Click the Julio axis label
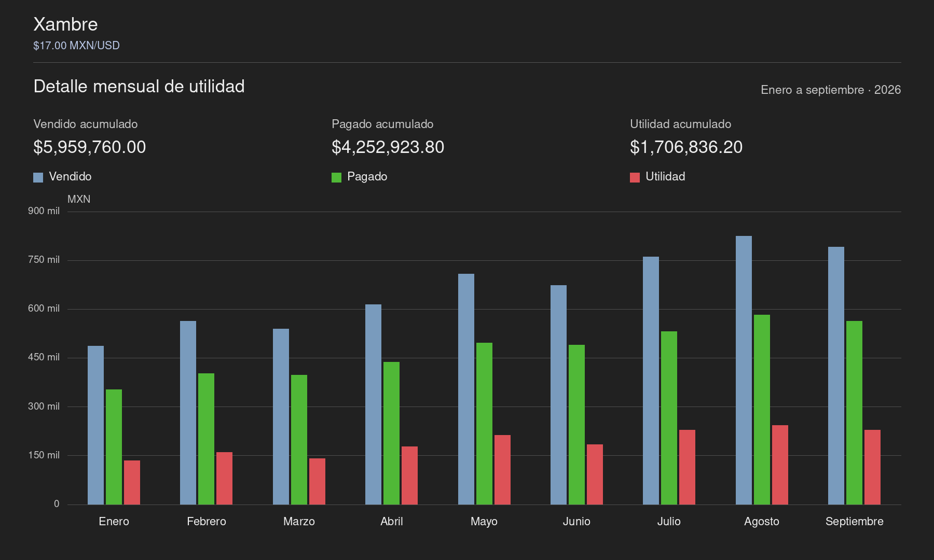934x560 pixels. (669, 521)
